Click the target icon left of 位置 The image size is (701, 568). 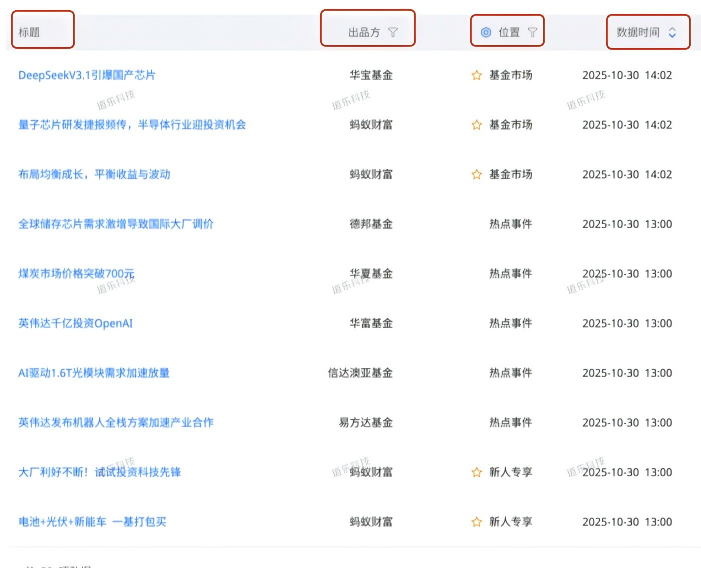pos(486,32)
